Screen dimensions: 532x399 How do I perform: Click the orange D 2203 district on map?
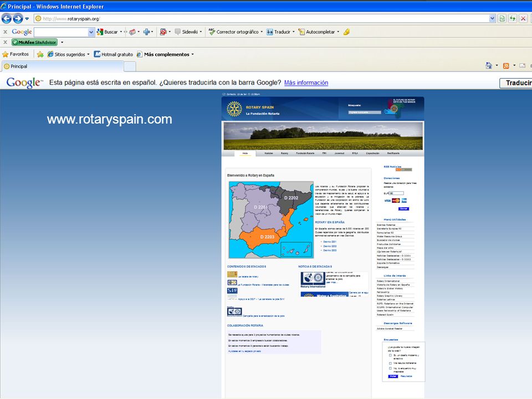coord(267,237)
